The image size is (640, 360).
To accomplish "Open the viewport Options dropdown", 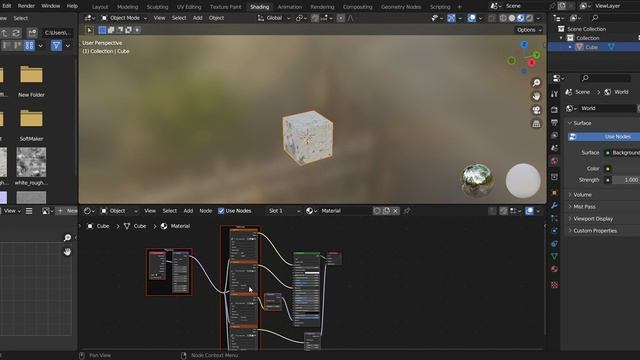I will 529,30.
